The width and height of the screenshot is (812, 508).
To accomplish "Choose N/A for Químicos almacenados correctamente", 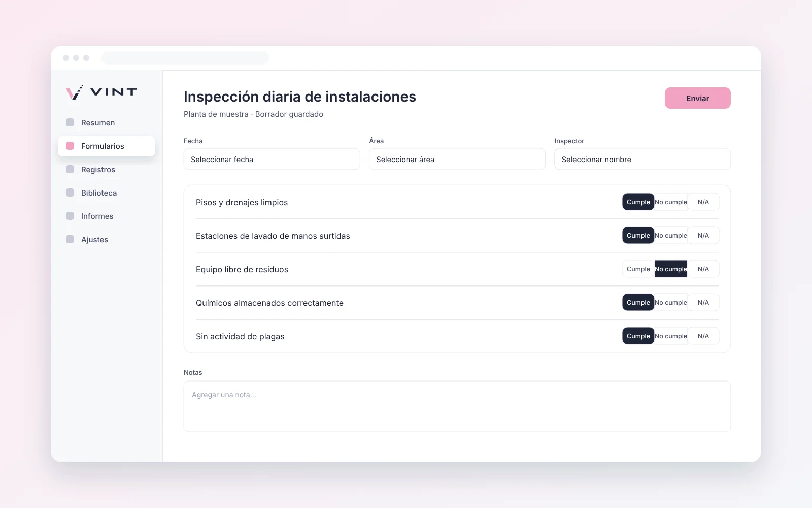I will pos(703,302).
